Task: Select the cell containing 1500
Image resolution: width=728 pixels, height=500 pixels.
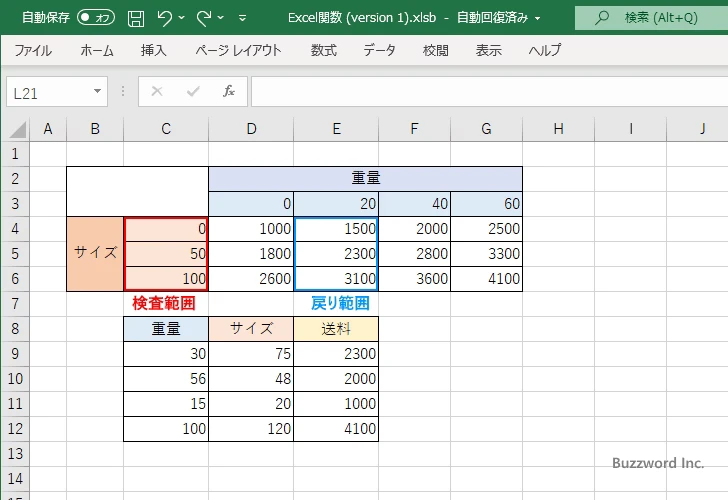Action: [x=336, y=229]
